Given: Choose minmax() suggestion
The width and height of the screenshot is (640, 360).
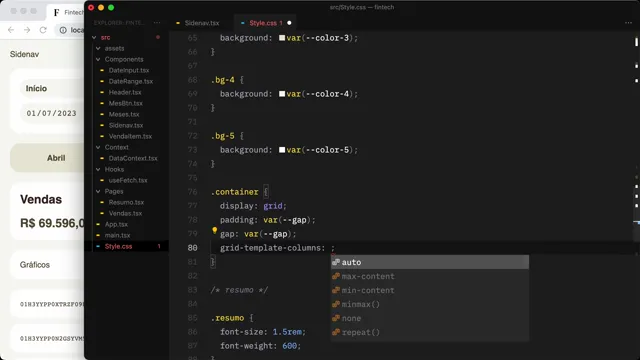Looking at the screenshot, I should pos(430,304).
